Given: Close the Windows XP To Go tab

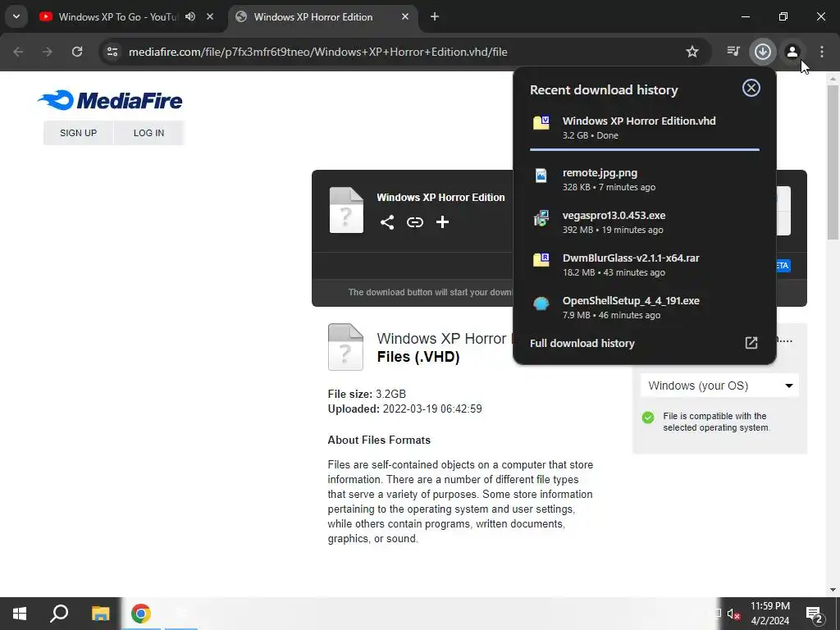Looking at the screenshot, I should [x=210, y=16].
